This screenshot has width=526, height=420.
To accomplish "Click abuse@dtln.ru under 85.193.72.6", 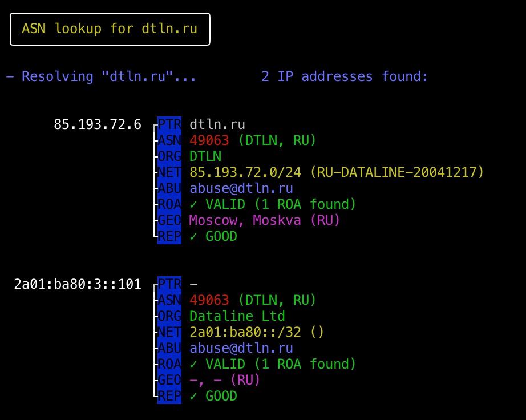I will tap(241, 188).
